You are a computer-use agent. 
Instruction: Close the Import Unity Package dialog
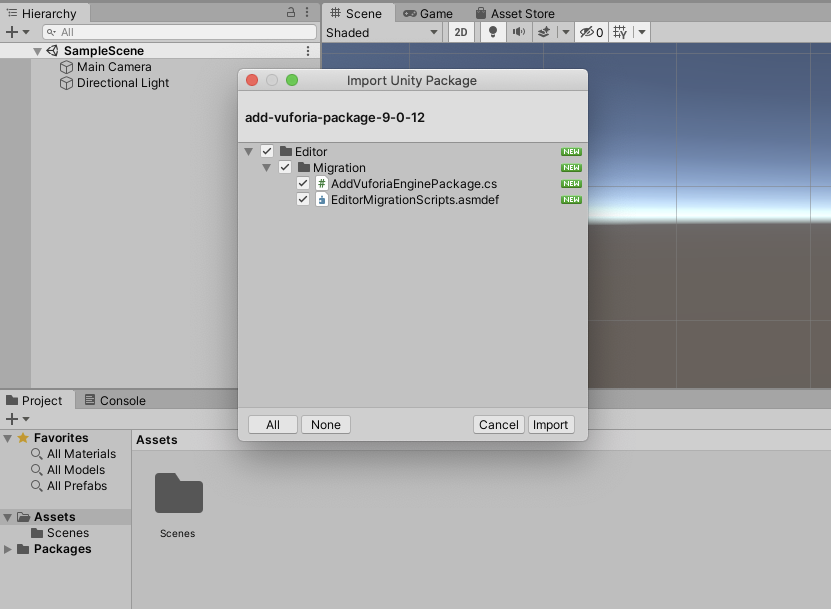point(252,80)
